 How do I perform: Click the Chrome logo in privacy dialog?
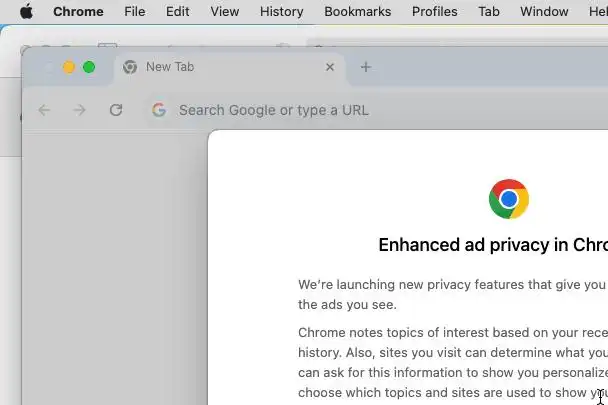pos(509,199)
